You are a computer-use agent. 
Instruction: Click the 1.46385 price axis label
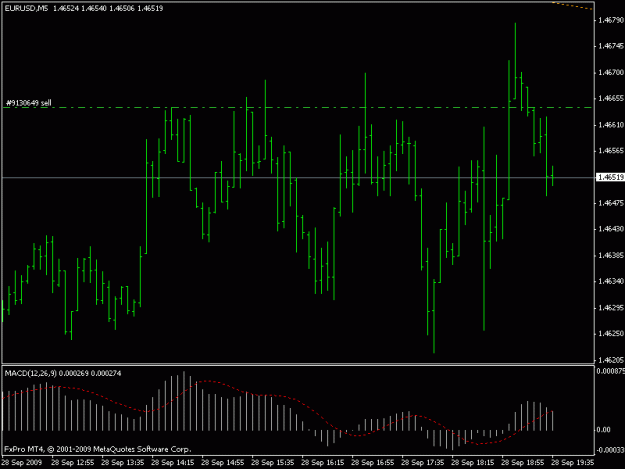(611, 255)
